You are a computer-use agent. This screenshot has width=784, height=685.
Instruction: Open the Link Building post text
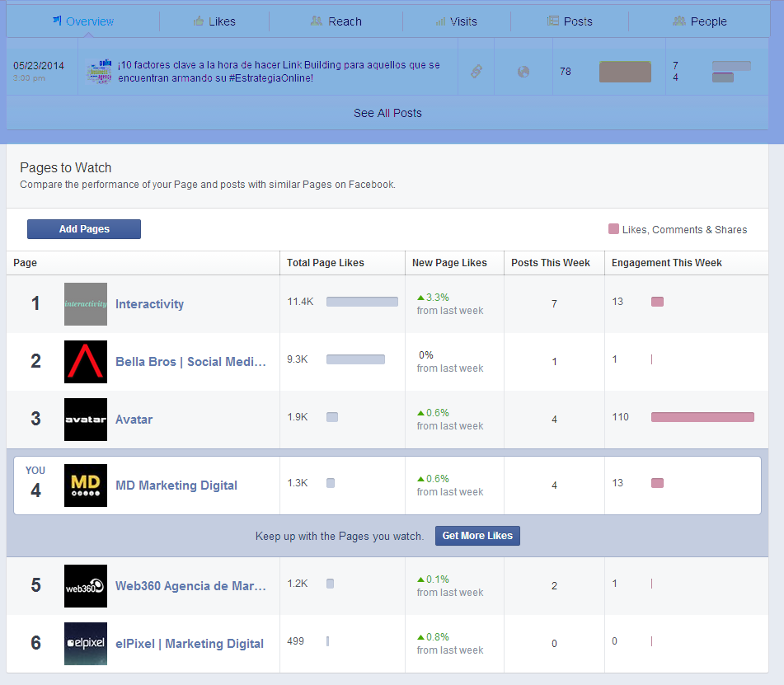(279, 72)
